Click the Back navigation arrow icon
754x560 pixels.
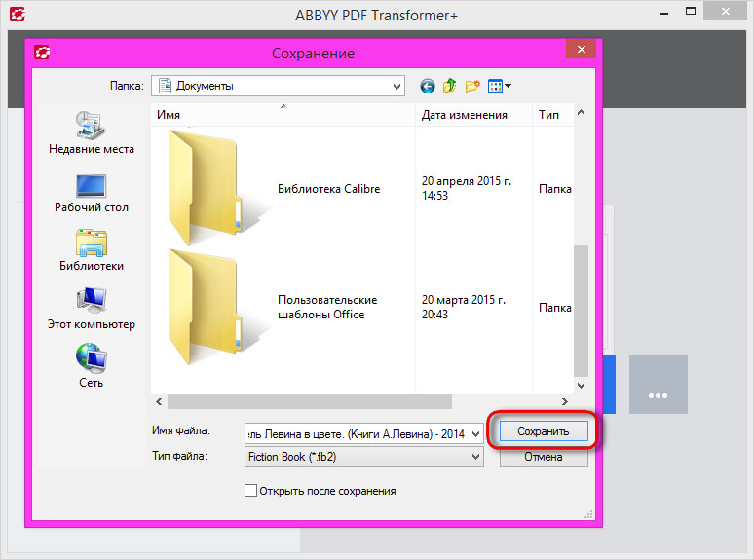tap(427, 86)
